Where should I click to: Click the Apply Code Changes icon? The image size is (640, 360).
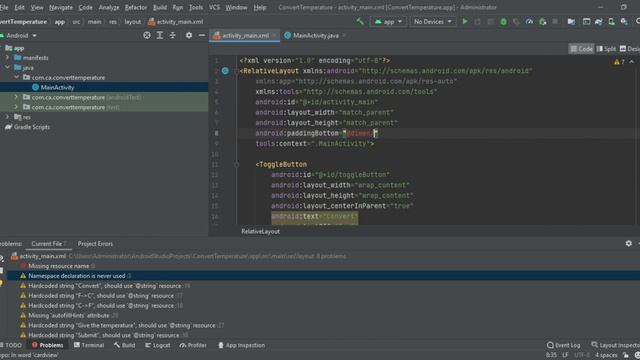click(x=491, y=22)
